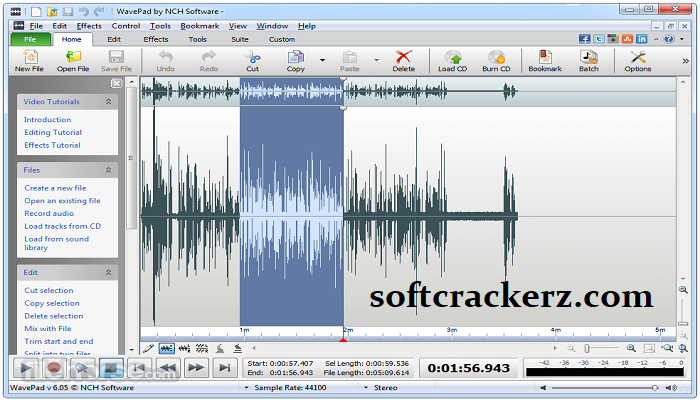Click the Paste toolbar icon
The height and width of the screenshot is (400, 700).
coord(350,61)
